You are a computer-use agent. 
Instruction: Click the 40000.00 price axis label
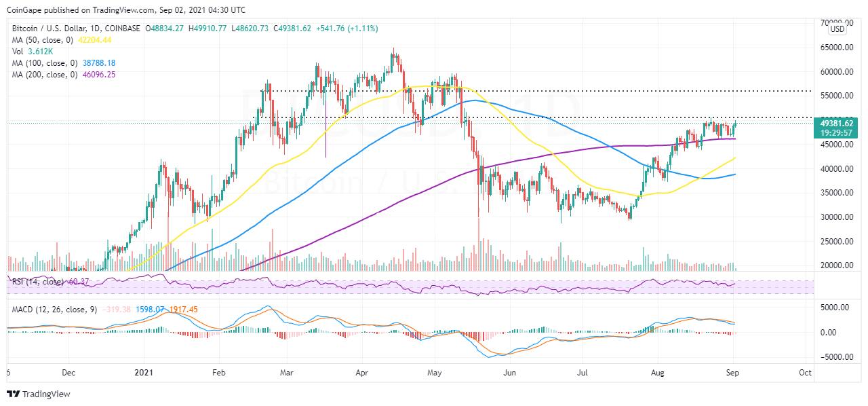[x=837, y=169]
